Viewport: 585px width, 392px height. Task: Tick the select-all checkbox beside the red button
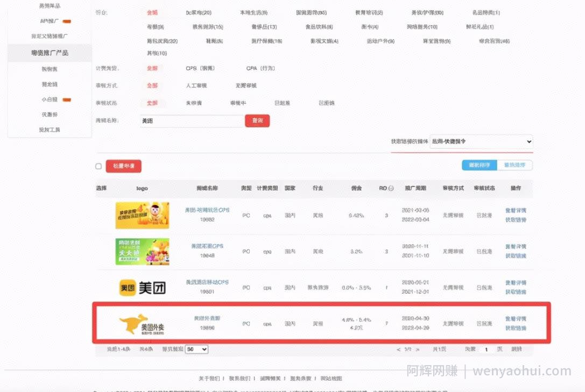98,166
